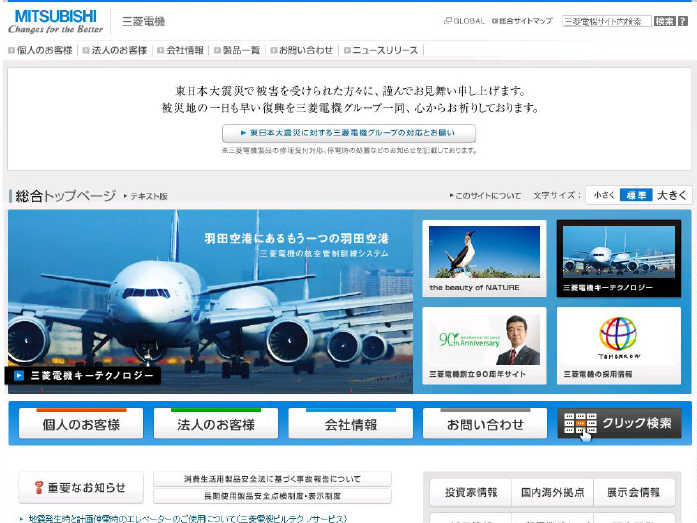The height and width of the screenshot is (523, 697).
Task: Open the GLOBAL site link
Action: point(465,21)
